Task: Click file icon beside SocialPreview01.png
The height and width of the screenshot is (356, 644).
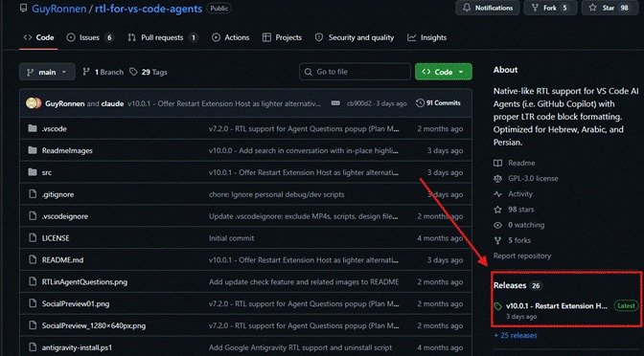Action: (33, 304)
